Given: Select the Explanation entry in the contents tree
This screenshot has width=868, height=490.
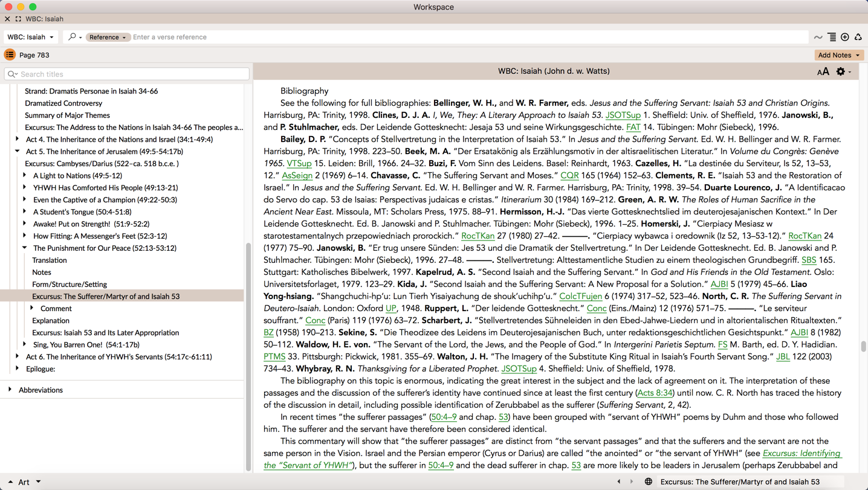Looking at the screenshot, I should pyautogui.click(x=51, y=321).
